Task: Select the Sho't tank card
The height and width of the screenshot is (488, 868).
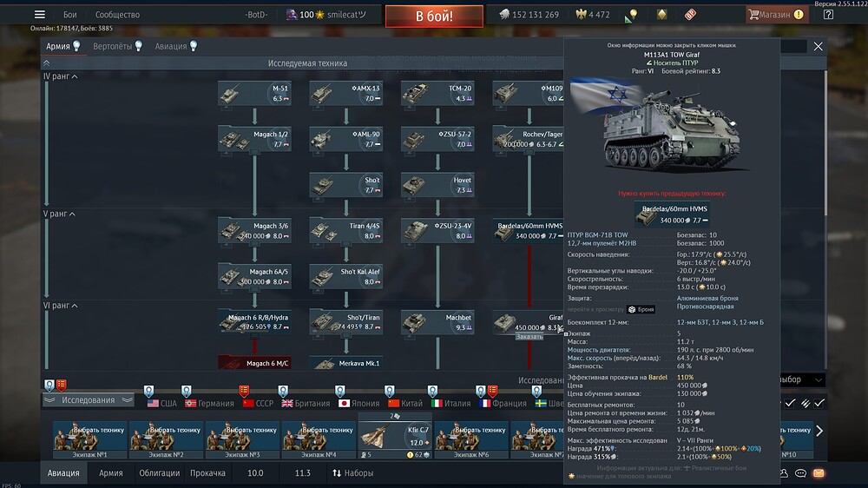Action: click(x=346, y=185)
